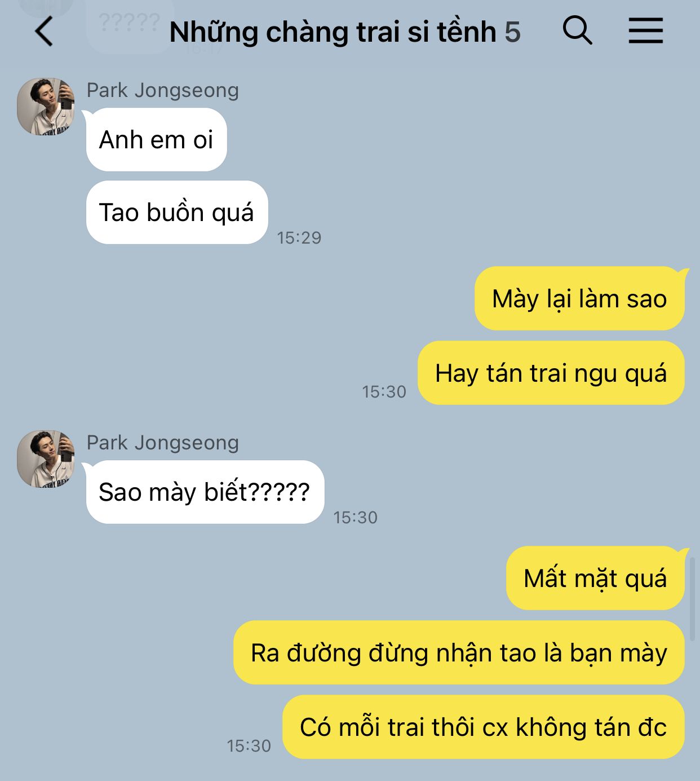700x781 pixels.
Task: Open Park Jongseong's first avatar photo
Action: click(x=46, y=107)
